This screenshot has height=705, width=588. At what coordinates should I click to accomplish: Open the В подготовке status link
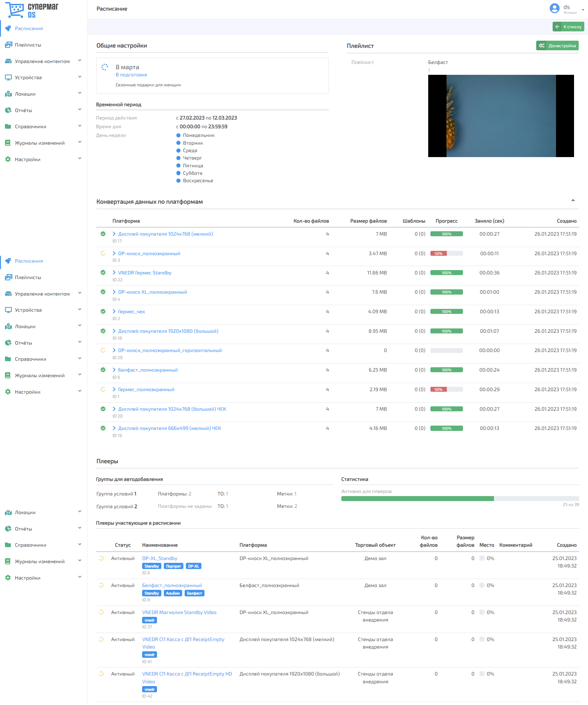[x=131, y=75]
